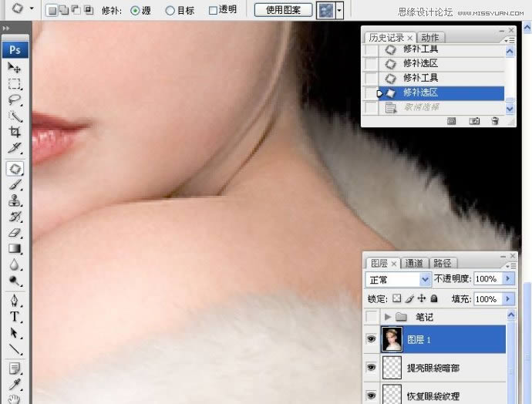
Task: Hide the 图层 1 layer via eye icon
Action: (x=372, y=339)
